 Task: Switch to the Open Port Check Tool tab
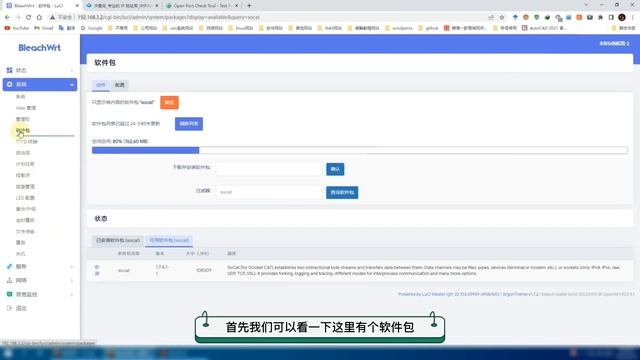click(x=202, y=6)
